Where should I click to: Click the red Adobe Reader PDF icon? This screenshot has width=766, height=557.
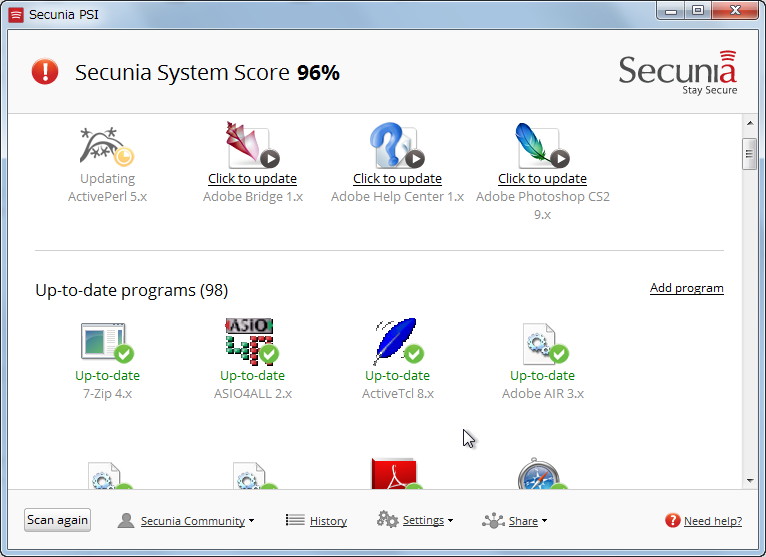(x=396, y=473)
